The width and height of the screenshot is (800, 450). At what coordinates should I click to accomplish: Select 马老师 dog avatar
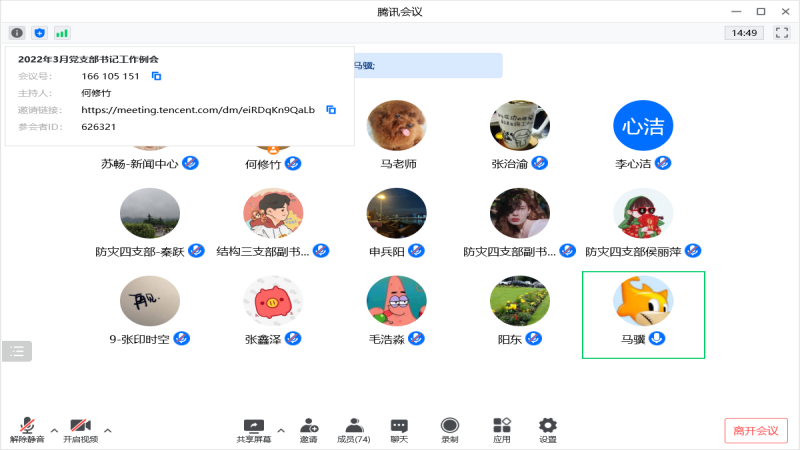coord(396,126)
